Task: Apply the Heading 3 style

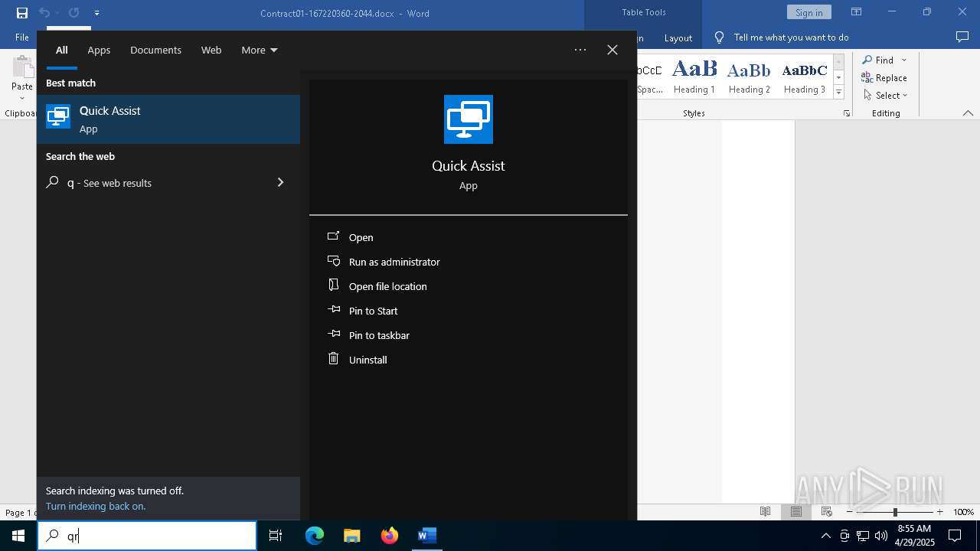Action: 805,77
